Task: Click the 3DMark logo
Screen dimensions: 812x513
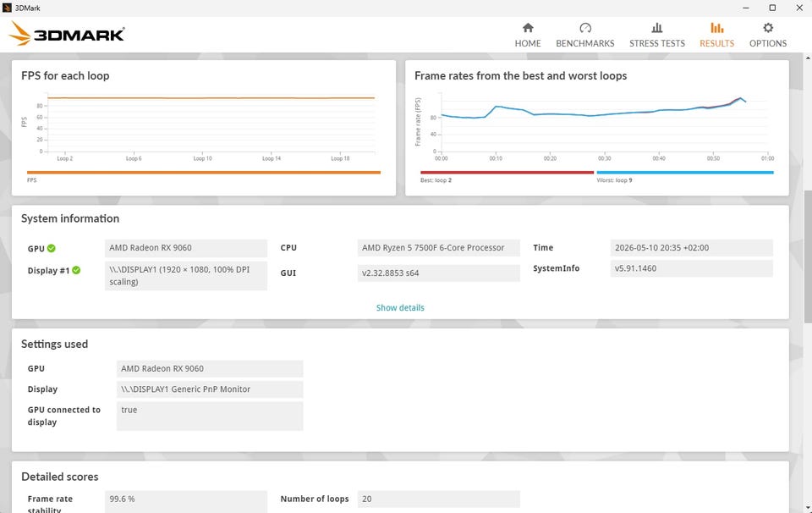Action: (66, 34)
